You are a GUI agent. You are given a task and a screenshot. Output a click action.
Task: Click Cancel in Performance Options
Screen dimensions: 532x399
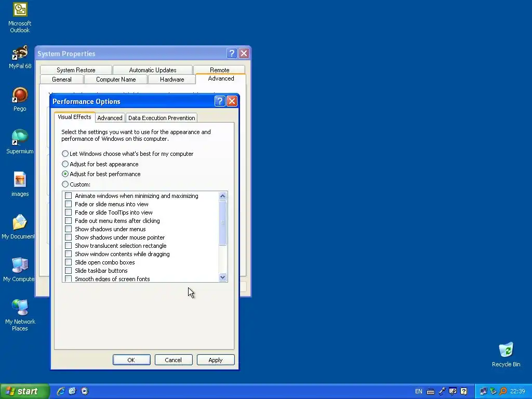pyautogui.click(x=174, y=360)
